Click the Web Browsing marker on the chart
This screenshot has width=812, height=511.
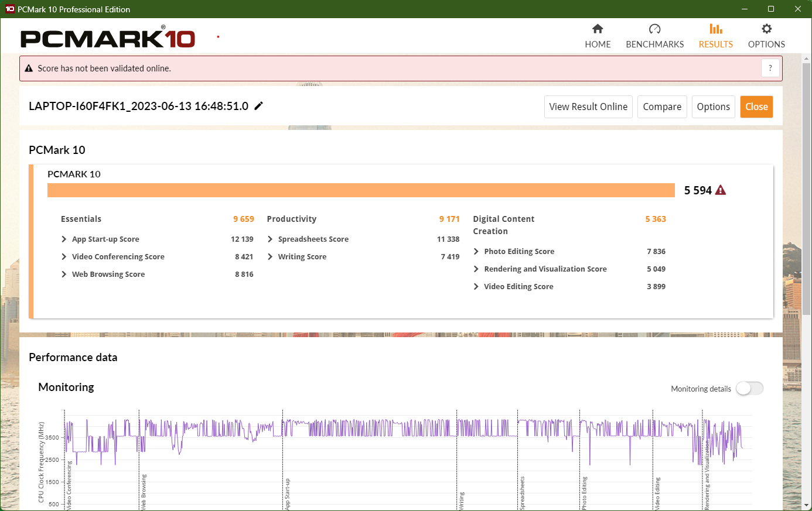point(144,492)
